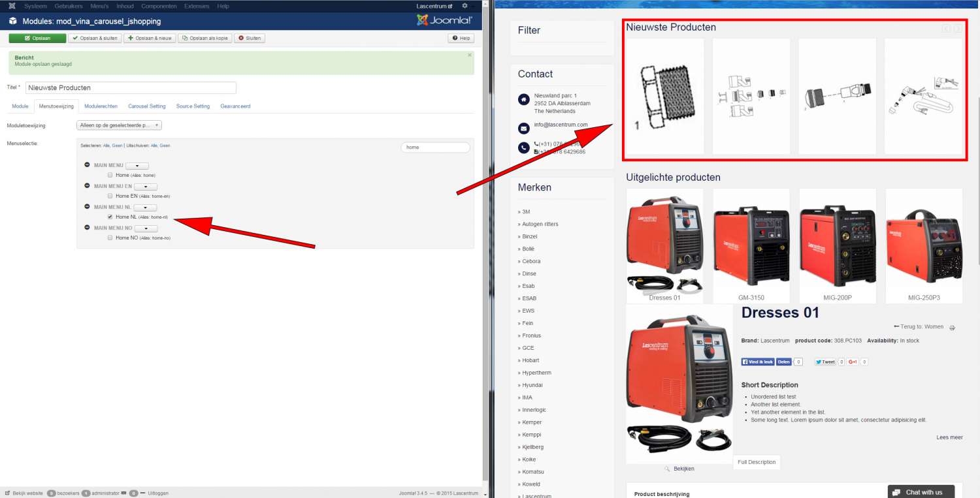This screenshot has height=498, width=980.
Task: Open the Hypertherm brand link
Action: [536, 373]
